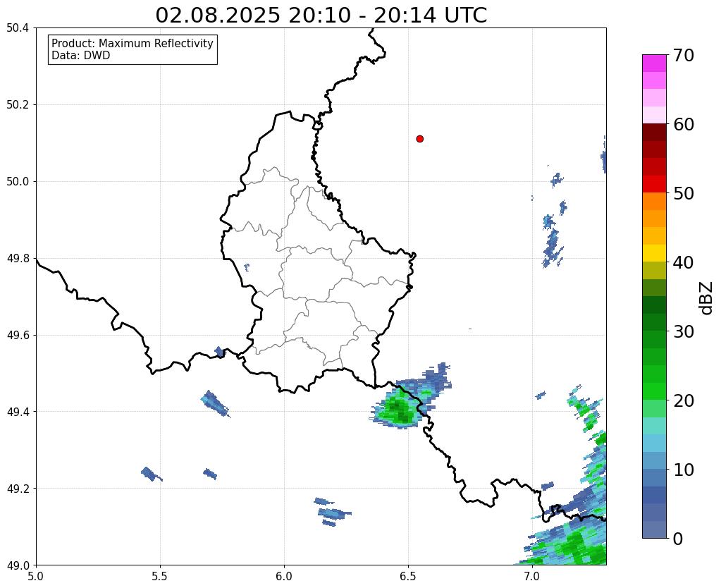Click the colorbar label 10
The width and height of the screenshot is (721, 588).
(x=684, y=470)
